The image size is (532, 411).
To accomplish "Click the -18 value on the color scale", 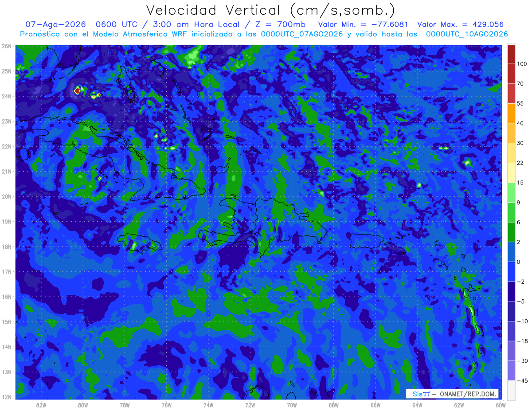I will 522,341.
